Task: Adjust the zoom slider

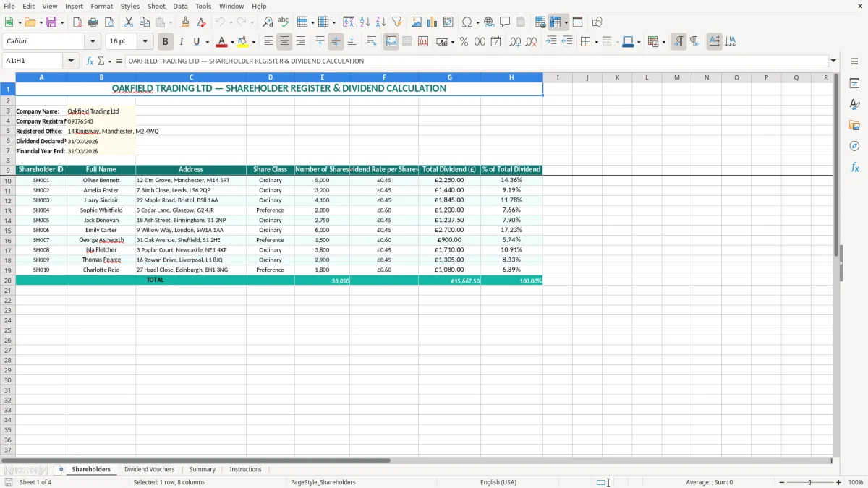Action: (x=809, y=482)
